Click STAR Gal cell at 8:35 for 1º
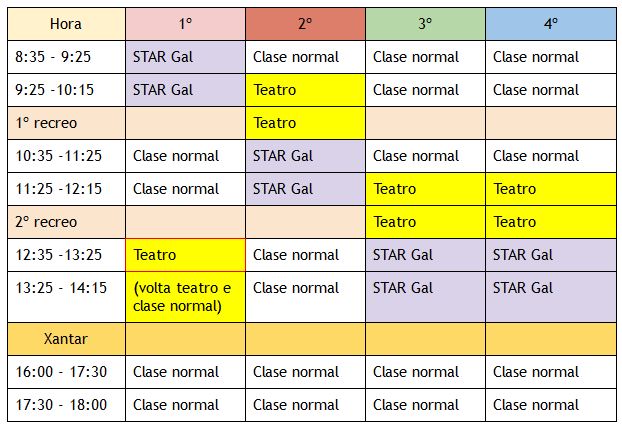The image size is (622, 425). pyautogui.click(x=186, y=57)
